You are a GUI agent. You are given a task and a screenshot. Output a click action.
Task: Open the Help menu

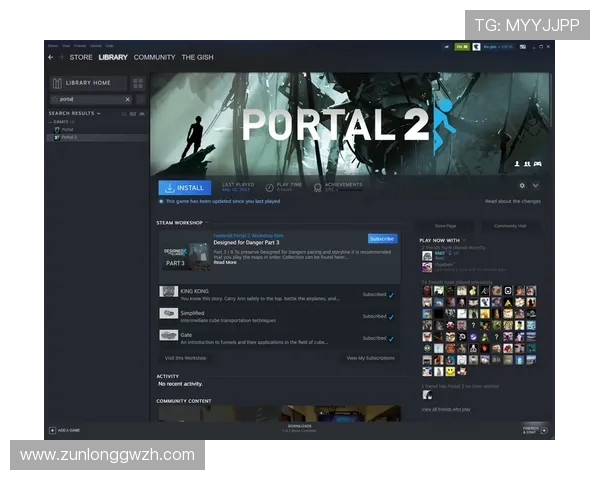coord(109,46)
